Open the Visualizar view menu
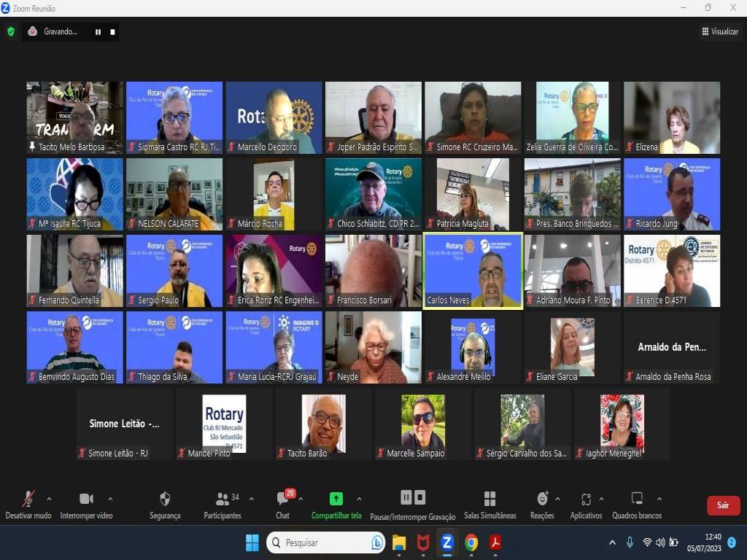 719,31
